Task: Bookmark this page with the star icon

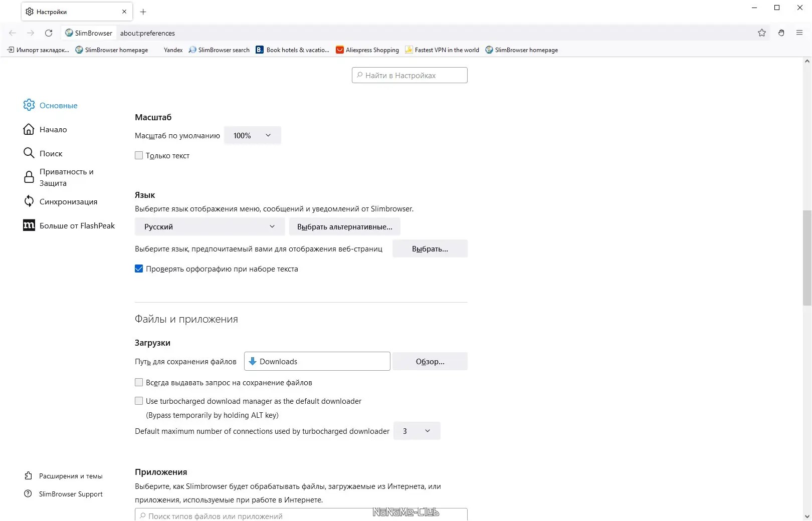Action: [762, 33]
